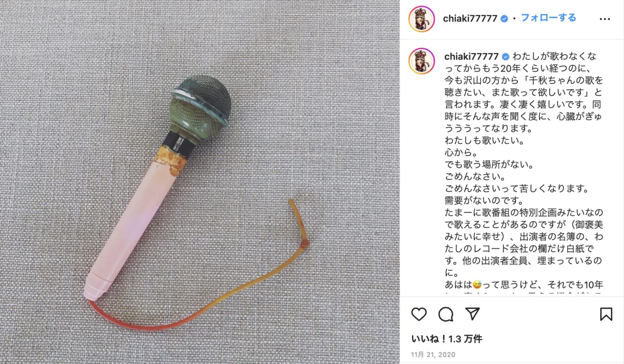Share the post with the paper plane icon

pos(472,314)
